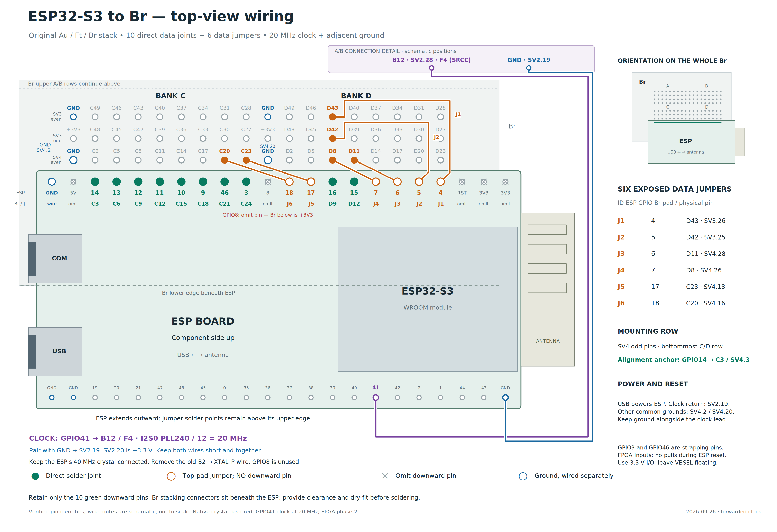Click the Omit downward pin X symbol
Screen dimensions: 777x532
pos(385,476)
